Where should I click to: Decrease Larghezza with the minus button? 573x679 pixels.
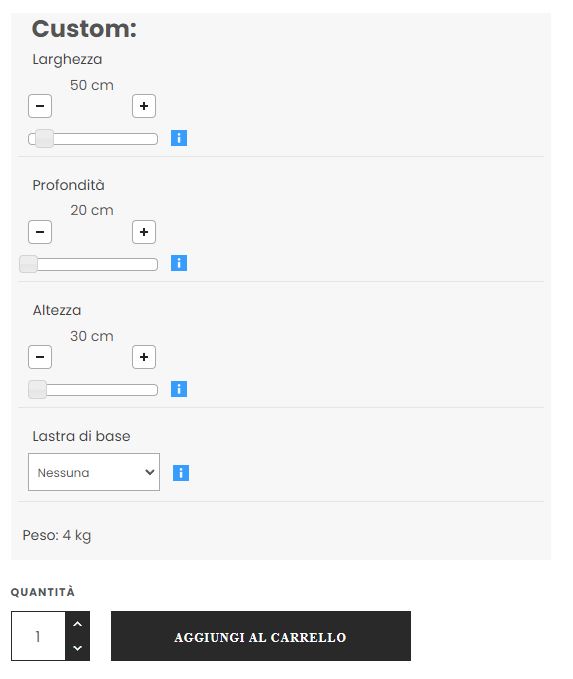point(40,106)
